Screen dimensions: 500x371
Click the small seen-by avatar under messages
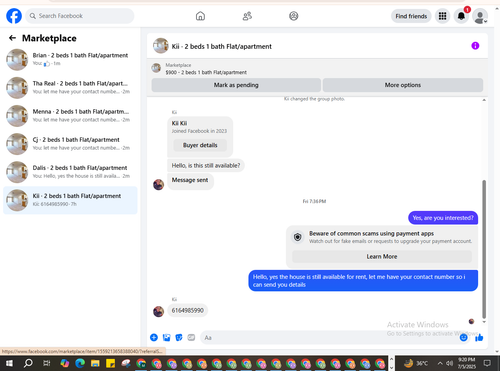tap(471, 321)
